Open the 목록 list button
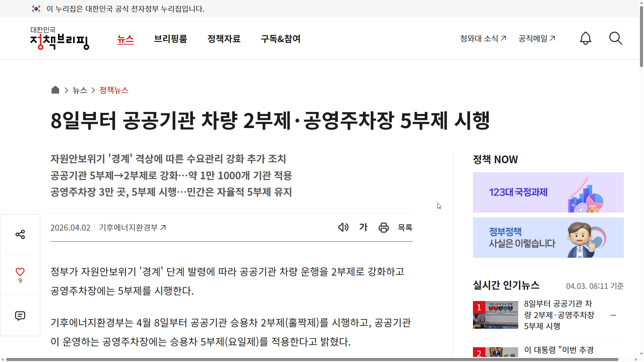The height and width of the screenshot is (362, 644). point(405,227)
